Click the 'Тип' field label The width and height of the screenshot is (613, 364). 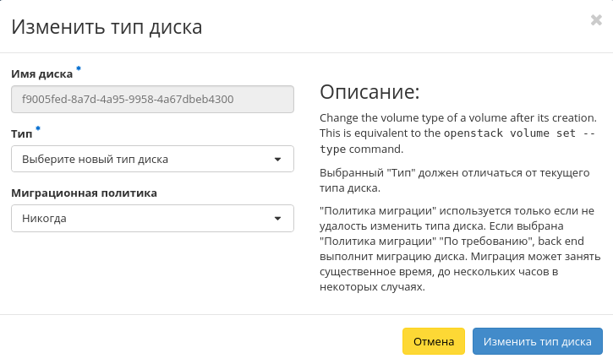click(x=21, y=134)
